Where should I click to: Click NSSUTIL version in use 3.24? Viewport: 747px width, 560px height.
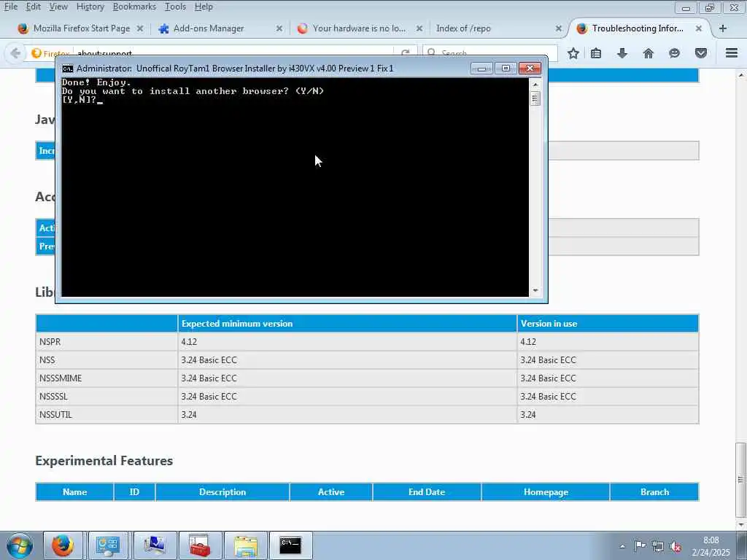point(528,414)
